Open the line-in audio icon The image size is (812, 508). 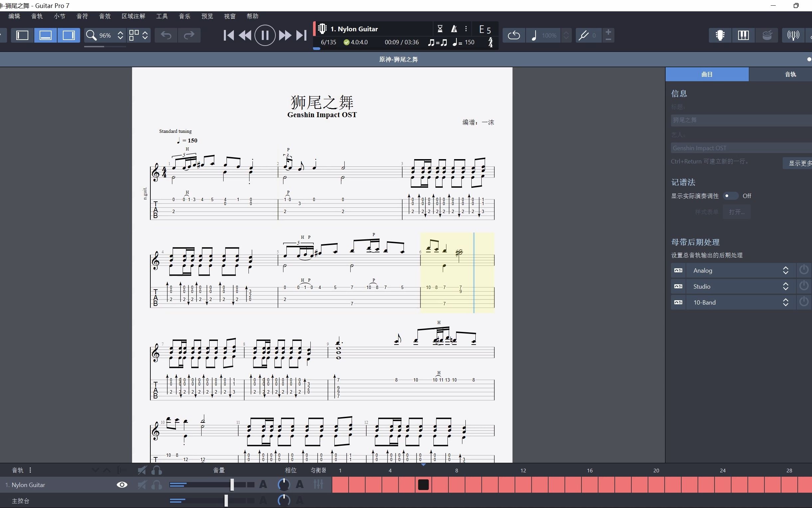[793, 35]
